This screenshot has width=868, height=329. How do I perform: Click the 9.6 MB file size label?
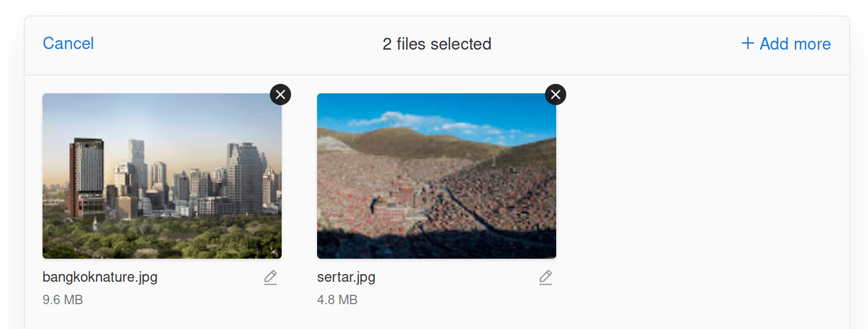[x=63, y=299]
